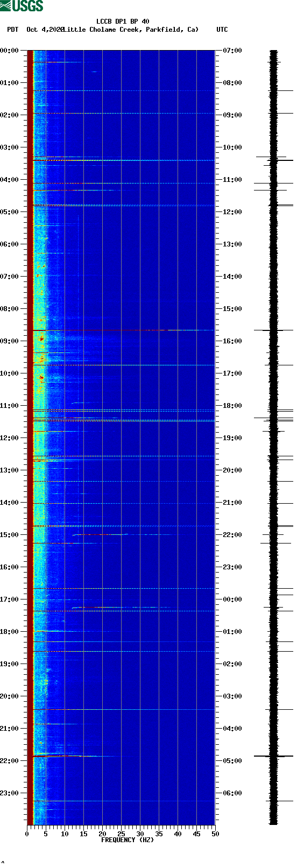Click 19:00 on the UTC time axis
The height and width of the screenshot is (868, 297).
coord(232,438)
